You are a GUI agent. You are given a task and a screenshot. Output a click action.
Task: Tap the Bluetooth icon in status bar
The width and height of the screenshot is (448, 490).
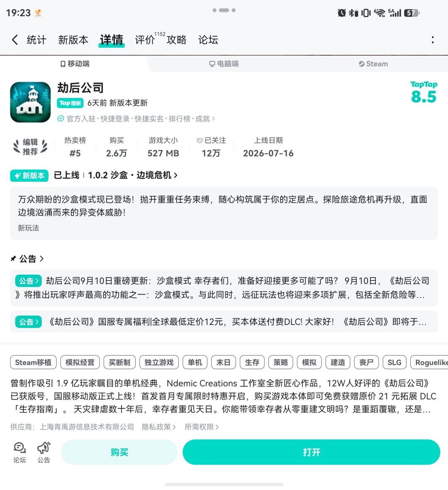click(353, 13)
